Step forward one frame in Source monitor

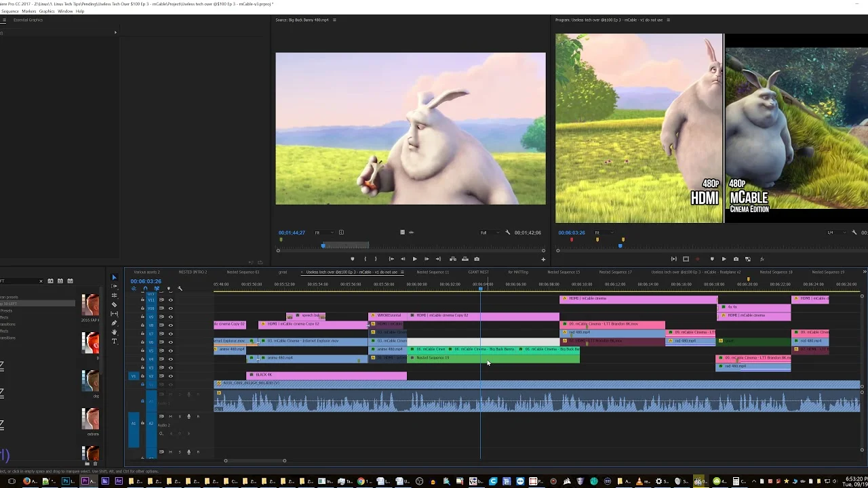point(427,259)
